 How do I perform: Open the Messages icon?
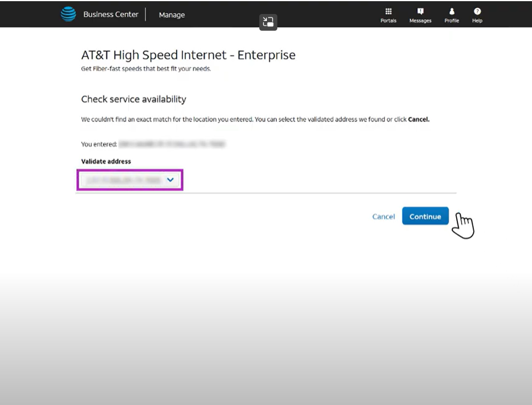(420, 11)
